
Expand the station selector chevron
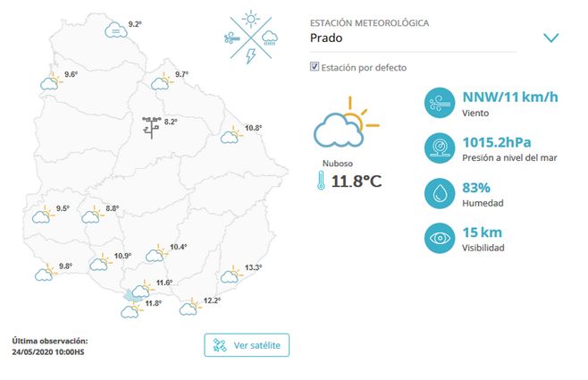pyautogui.click(x=550, y=38)
